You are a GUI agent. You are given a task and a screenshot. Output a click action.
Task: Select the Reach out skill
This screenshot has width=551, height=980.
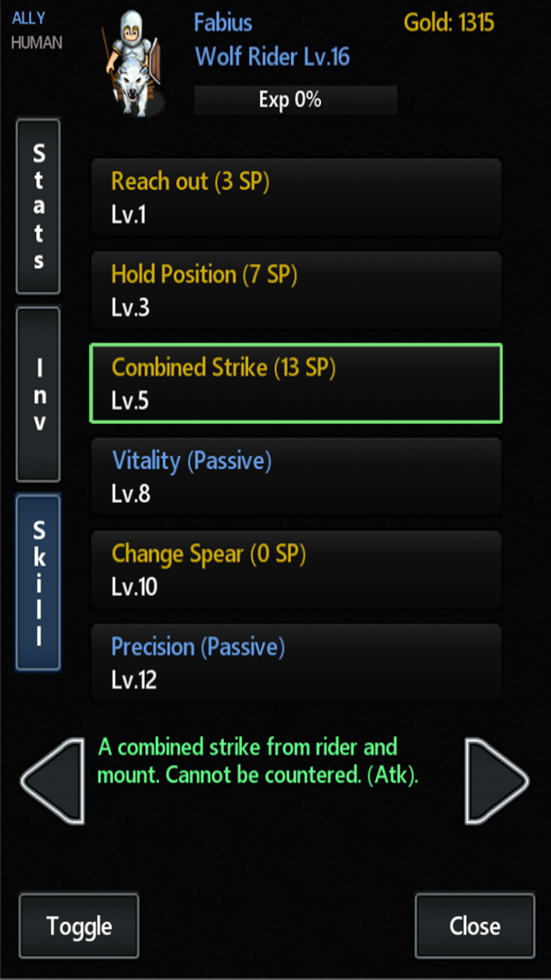pos(296,197)
